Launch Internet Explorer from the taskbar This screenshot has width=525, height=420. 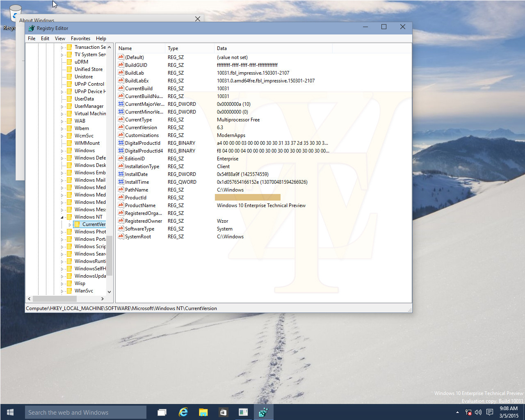tap(183, 412)
